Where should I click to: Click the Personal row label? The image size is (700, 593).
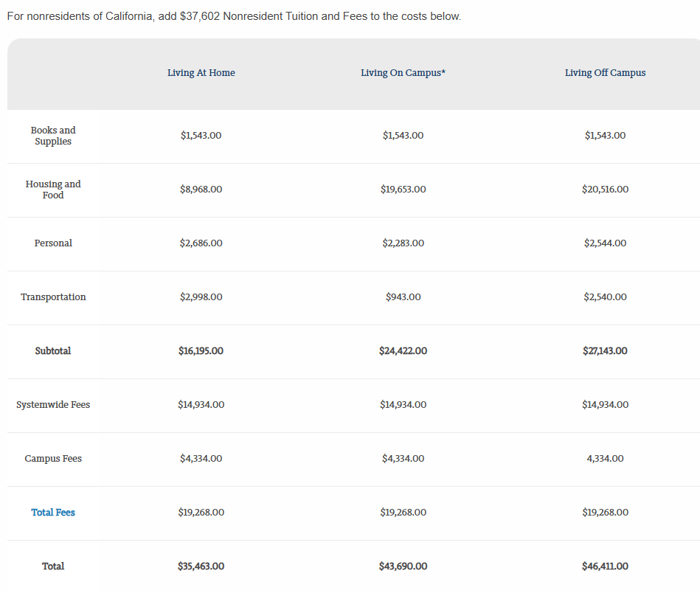tap(53, 243)
